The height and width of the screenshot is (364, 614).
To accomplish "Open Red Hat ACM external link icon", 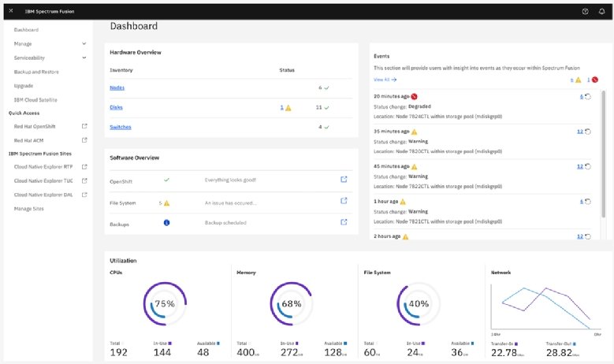I will [x=84, y=140].
